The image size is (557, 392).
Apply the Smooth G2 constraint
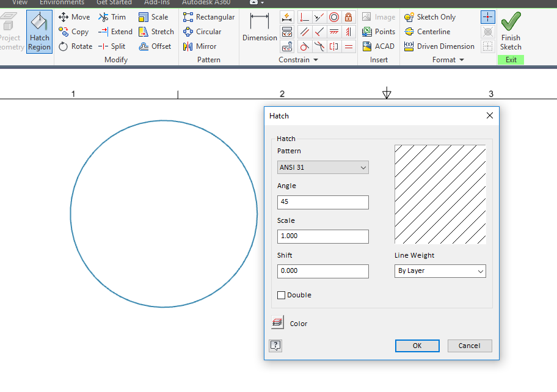319,46
